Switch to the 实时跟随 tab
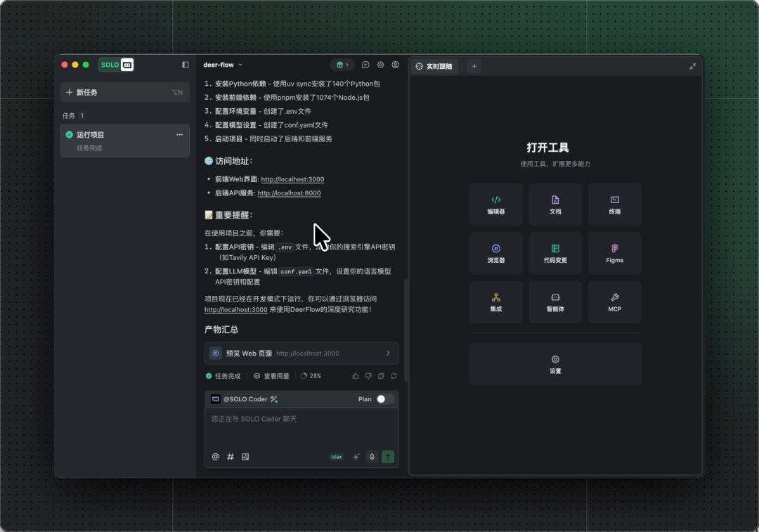 434,66
